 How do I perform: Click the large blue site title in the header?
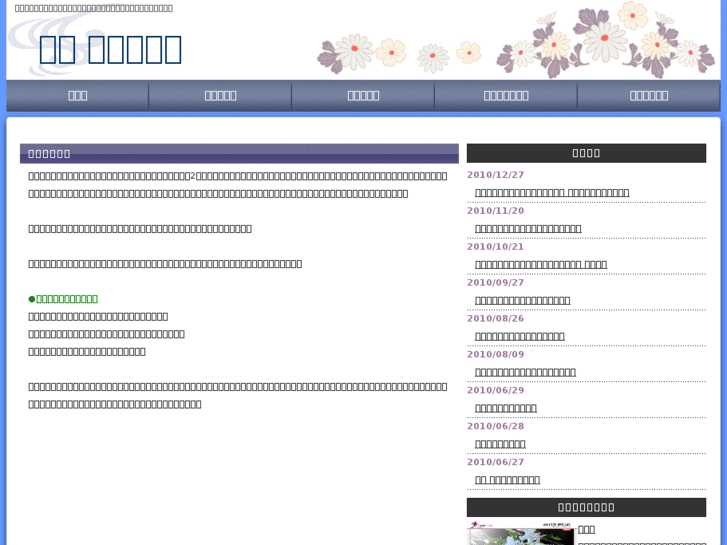(x=110, y=49)
